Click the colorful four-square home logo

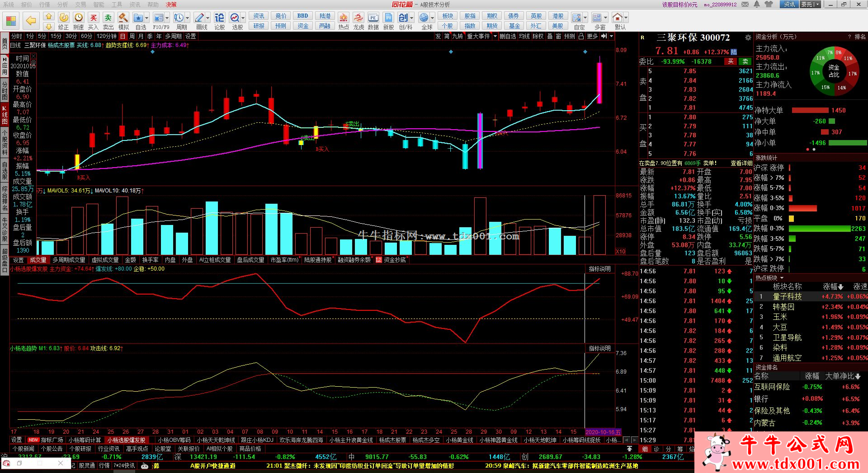[11, 21]
